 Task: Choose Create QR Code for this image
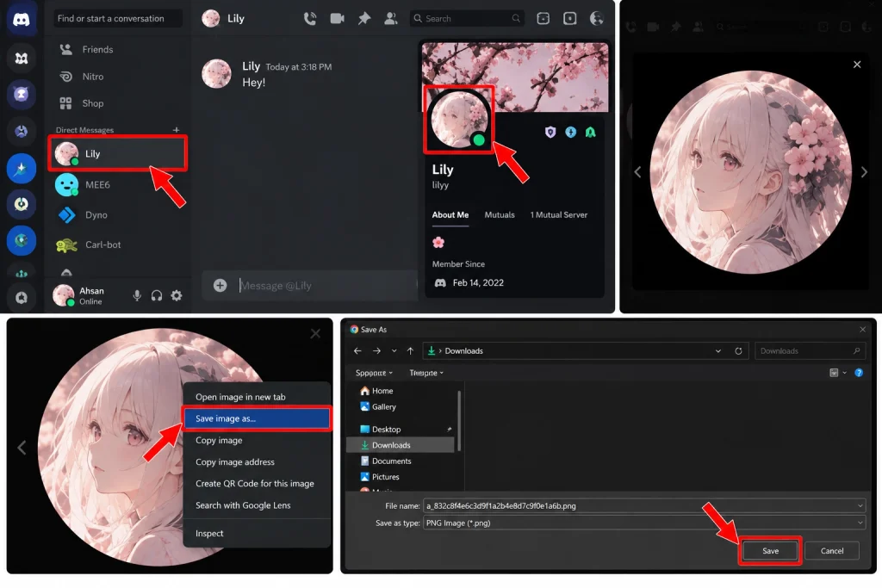pyautogui.click(x=257, y=484)
